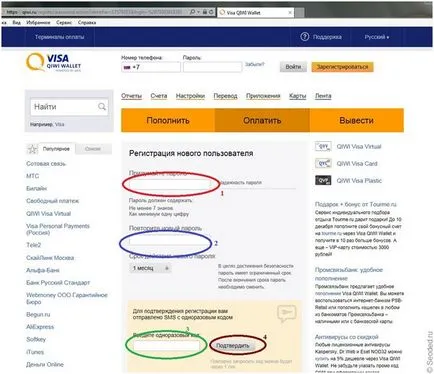Open the Промсвязьбанк: удобное пополнение headline
Image resolution: width=434 pixels, height=374 pixels.
click(349, 274)
